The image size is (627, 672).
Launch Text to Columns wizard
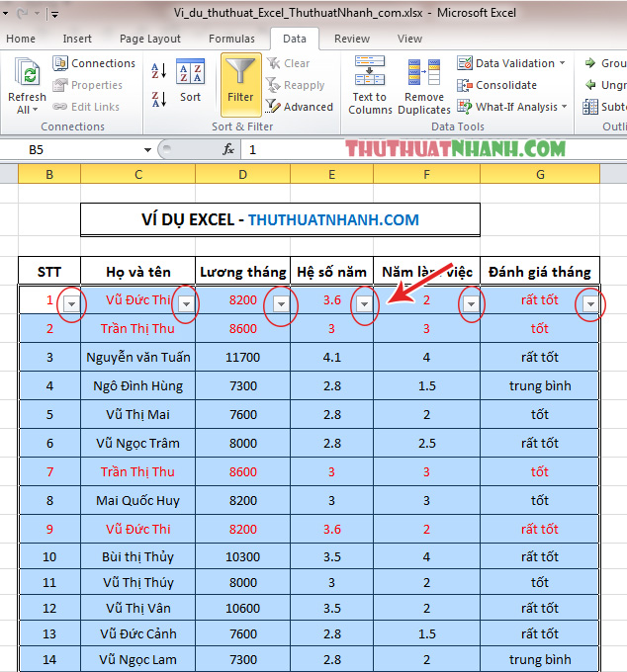click(370, 85)
